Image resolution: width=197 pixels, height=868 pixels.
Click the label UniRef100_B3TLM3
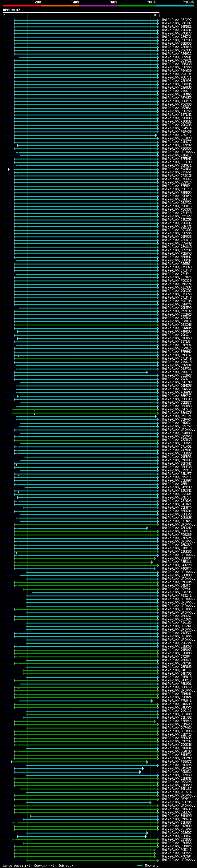(x=176, y=162)
